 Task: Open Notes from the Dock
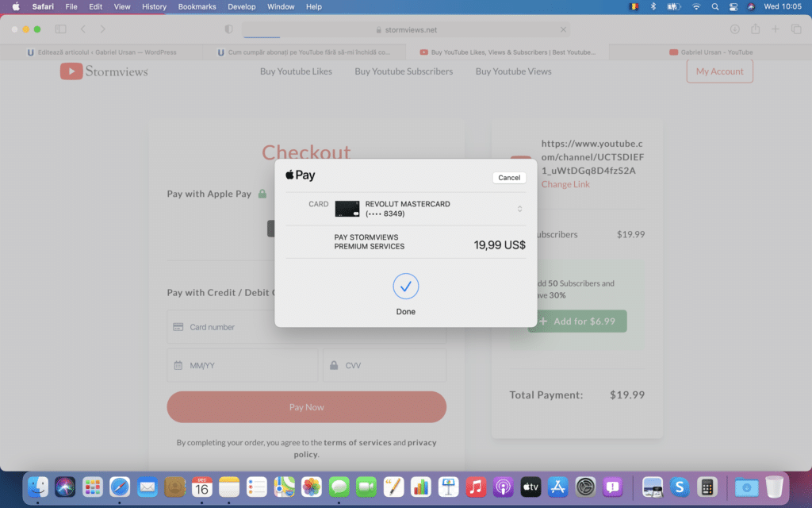click(229, 487)
